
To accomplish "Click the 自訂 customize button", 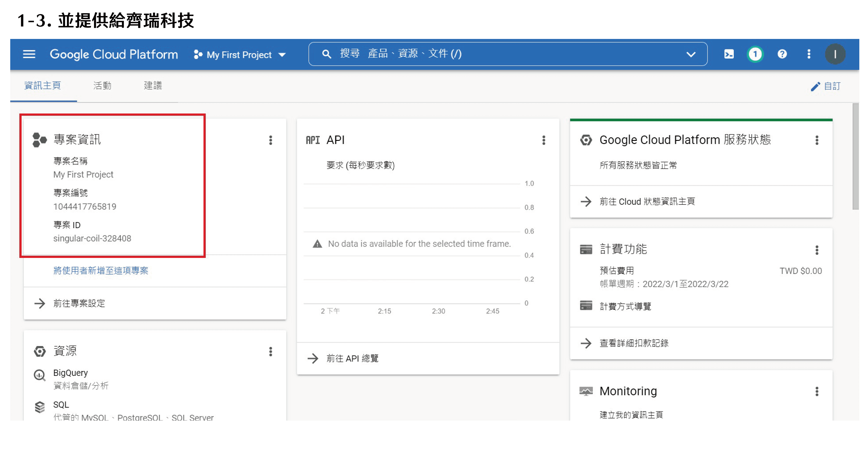I will [825, 86].
